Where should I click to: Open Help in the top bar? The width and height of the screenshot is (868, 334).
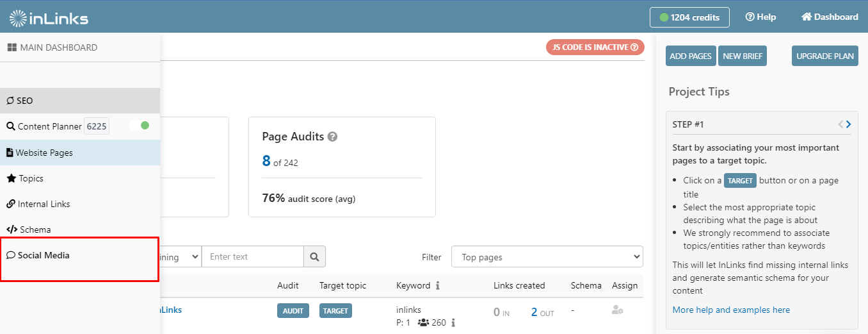[760, 17]
